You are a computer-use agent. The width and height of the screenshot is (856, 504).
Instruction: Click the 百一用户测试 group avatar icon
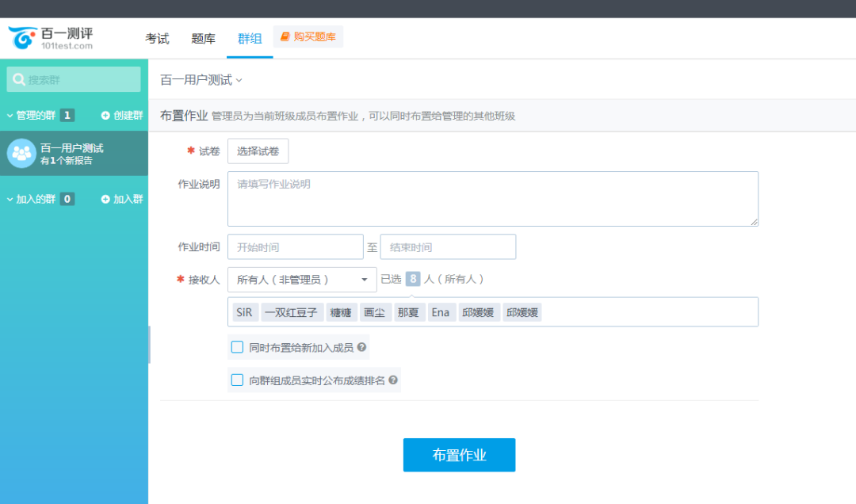pos(21,153)
